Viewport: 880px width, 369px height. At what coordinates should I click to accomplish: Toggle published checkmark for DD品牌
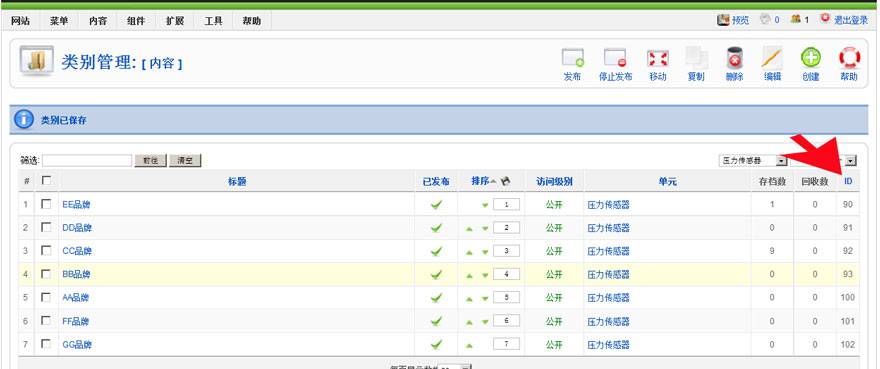[436, 228]
